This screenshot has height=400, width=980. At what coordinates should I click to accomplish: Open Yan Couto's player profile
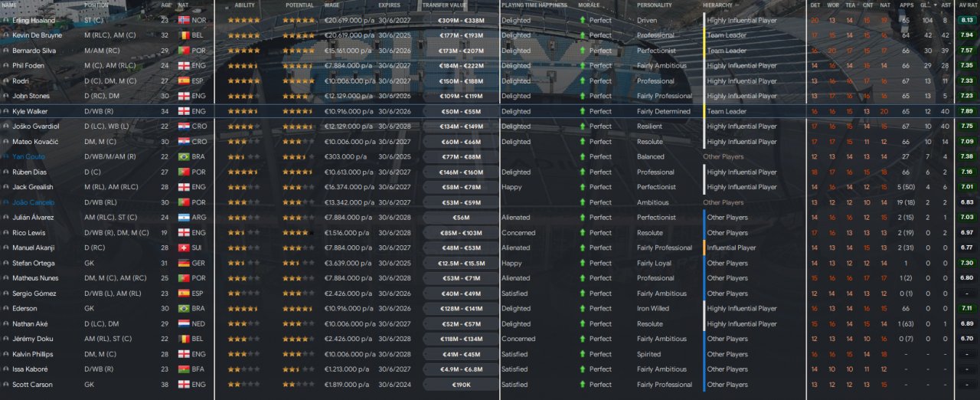28,156
